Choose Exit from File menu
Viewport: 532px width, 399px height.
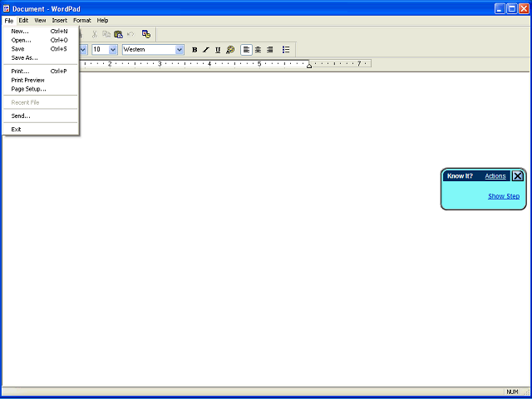(x=41, y=130)
